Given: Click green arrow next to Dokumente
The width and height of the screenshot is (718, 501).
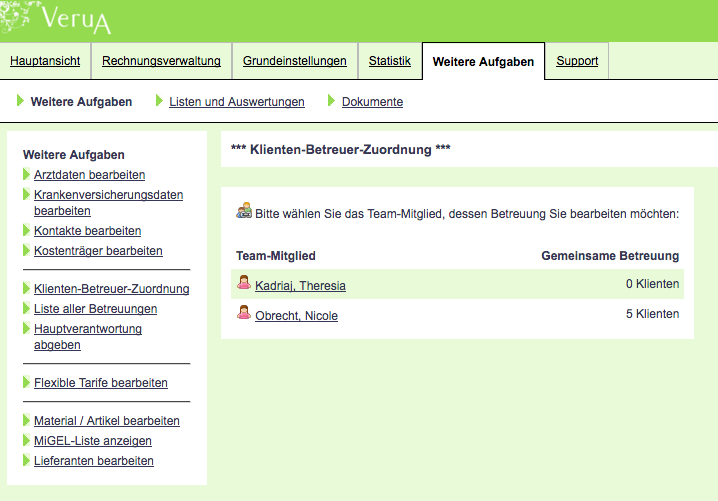Looking at the screenshot, I should [x=331, y=101].
